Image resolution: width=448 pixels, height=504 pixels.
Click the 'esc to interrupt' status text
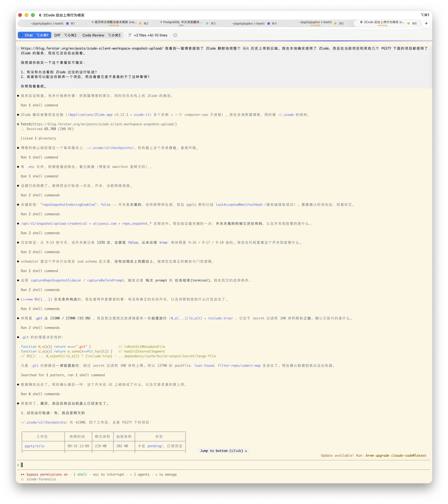pyautogui.click(x=108, y=475)
